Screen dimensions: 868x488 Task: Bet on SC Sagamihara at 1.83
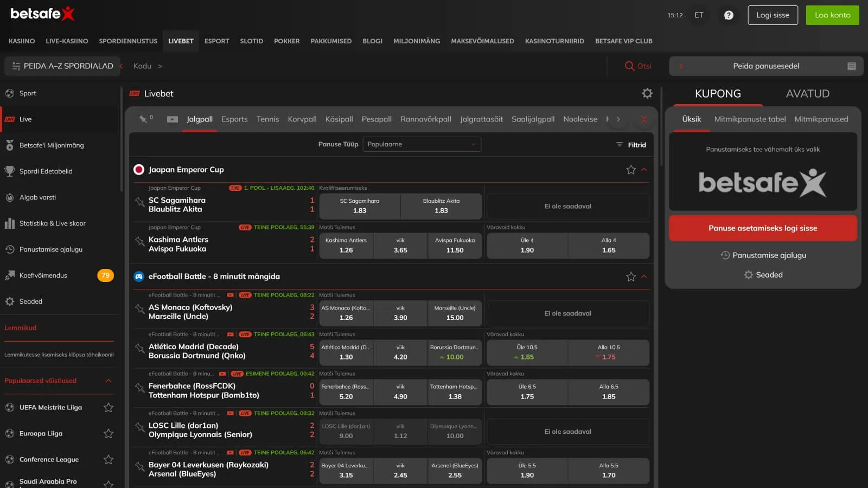click(360, 206)
